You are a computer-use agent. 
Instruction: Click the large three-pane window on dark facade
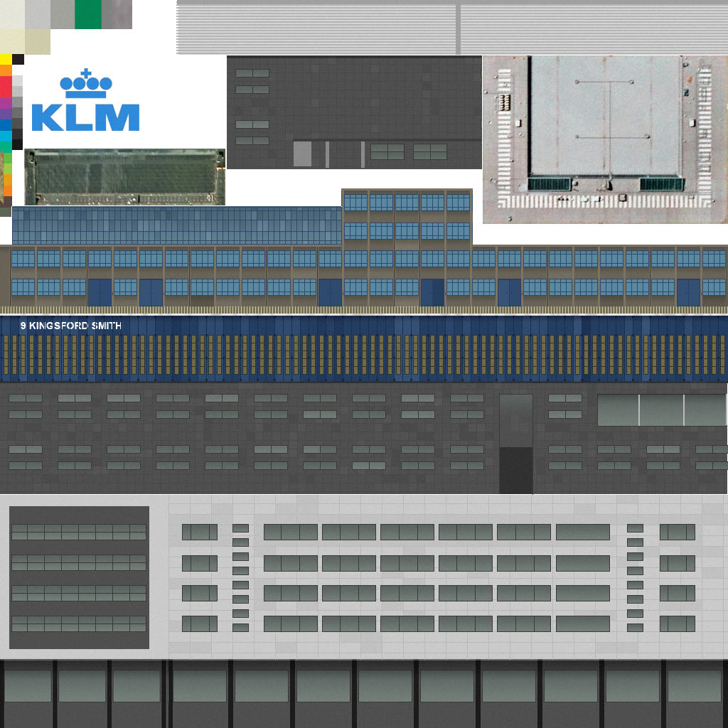click(662, 410)
